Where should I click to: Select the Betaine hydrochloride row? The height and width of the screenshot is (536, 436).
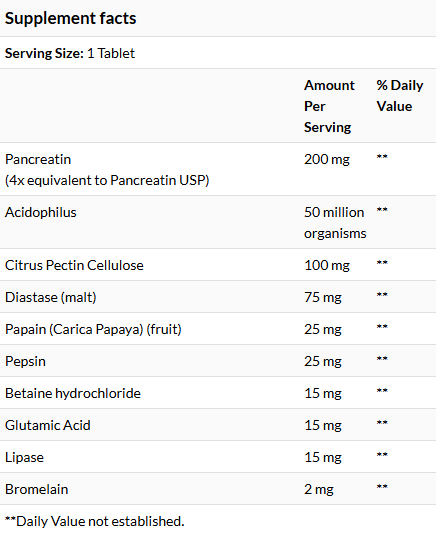pos(218,393)
